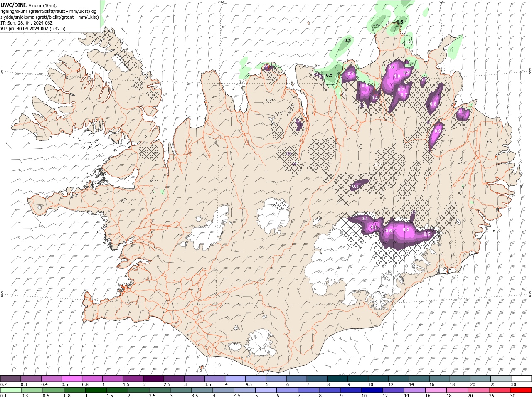Click the 16 swatch in upper legend row
The height and width of the screenshot is (399, 532).
(440, 379)
